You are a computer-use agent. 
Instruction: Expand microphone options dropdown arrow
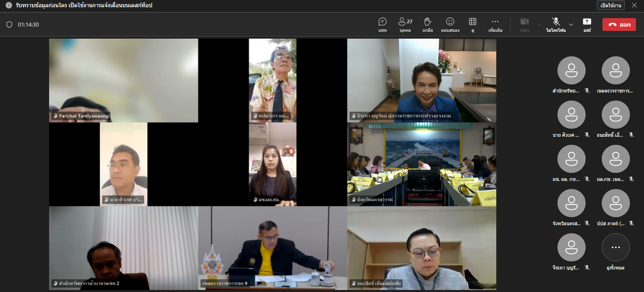571,25
